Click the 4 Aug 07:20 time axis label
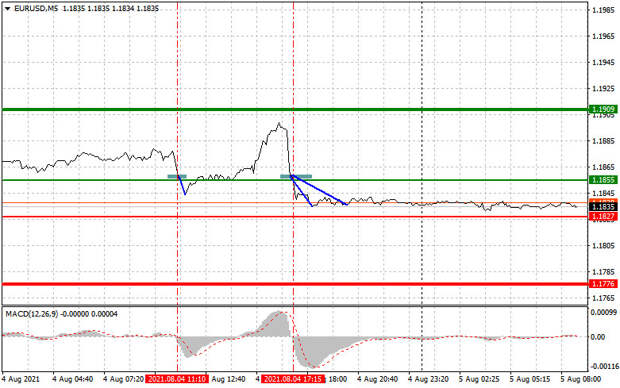 123,379
